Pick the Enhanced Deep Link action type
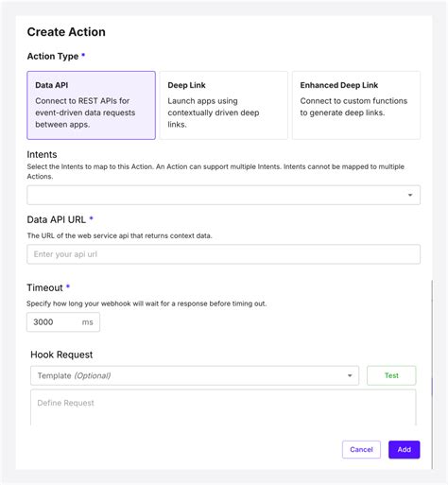The image size is (448, 485). click(x=356, y=105)
